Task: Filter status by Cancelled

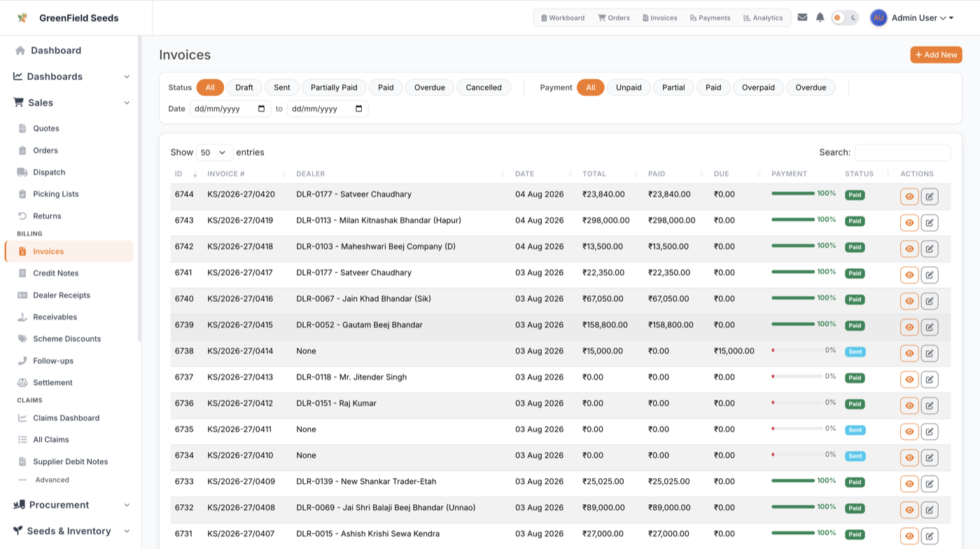Action: tap(484, 88)
